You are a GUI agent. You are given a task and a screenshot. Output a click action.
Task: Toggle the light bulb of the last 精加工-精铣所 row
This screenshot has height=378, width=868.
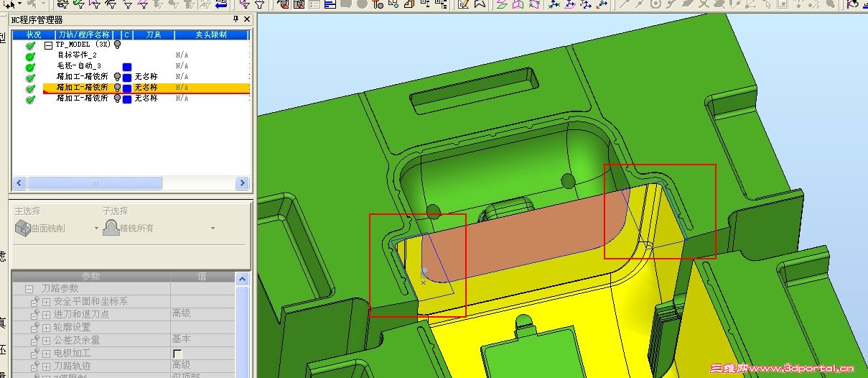point(118,98)
